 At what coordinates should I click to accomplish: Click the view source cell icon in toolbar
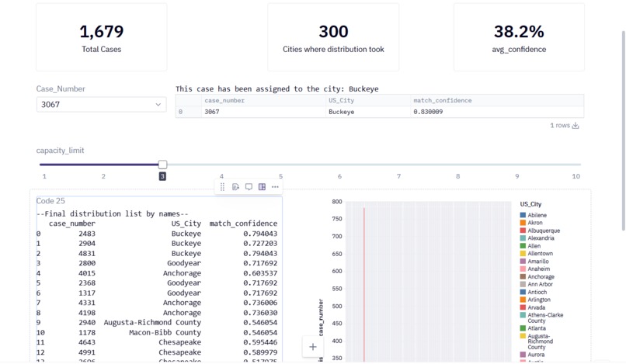pyautogui.click(x=235, y=187)
